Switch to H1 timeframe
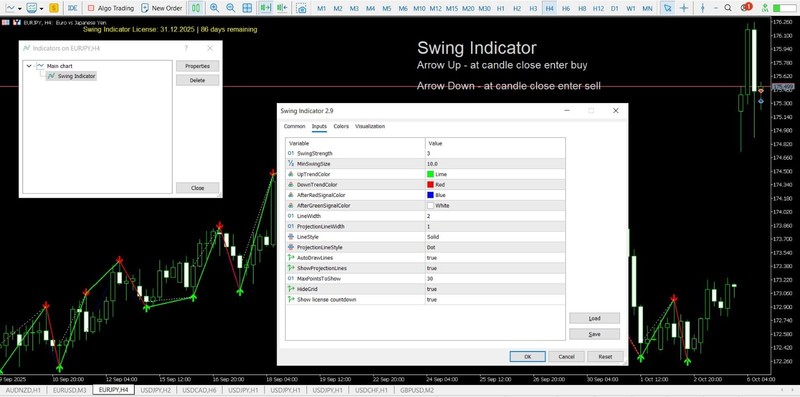Image resolution: width=800 pixels, height=397 pixels. click(501, 9)
